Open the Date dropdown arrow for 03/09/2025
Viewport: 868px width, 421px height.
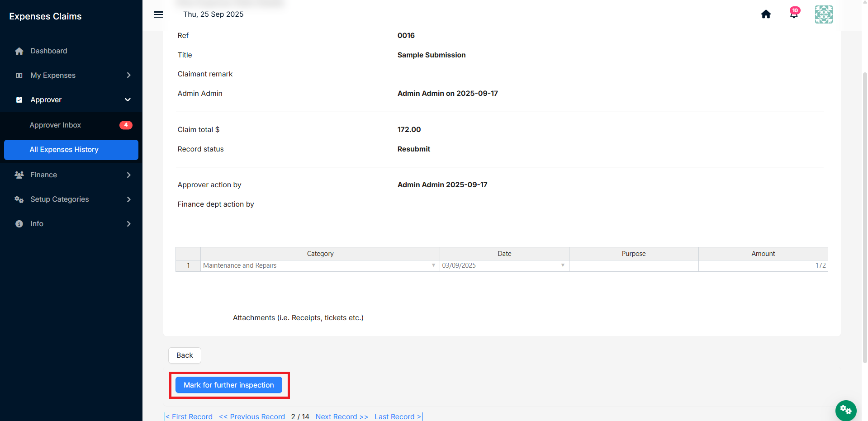point(563,265)
